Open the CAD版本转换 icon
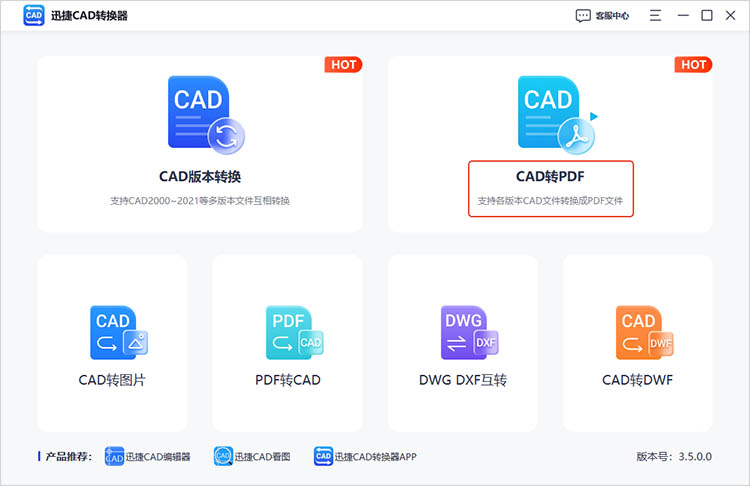The height and width of the screenshot is (486, 750). click(206, 115)
